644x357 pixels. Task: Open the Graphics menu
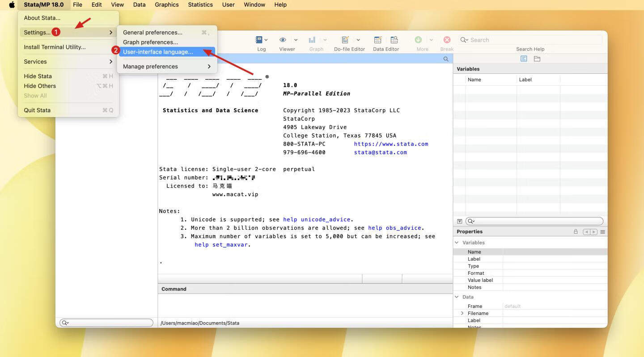tap(166, 4)
